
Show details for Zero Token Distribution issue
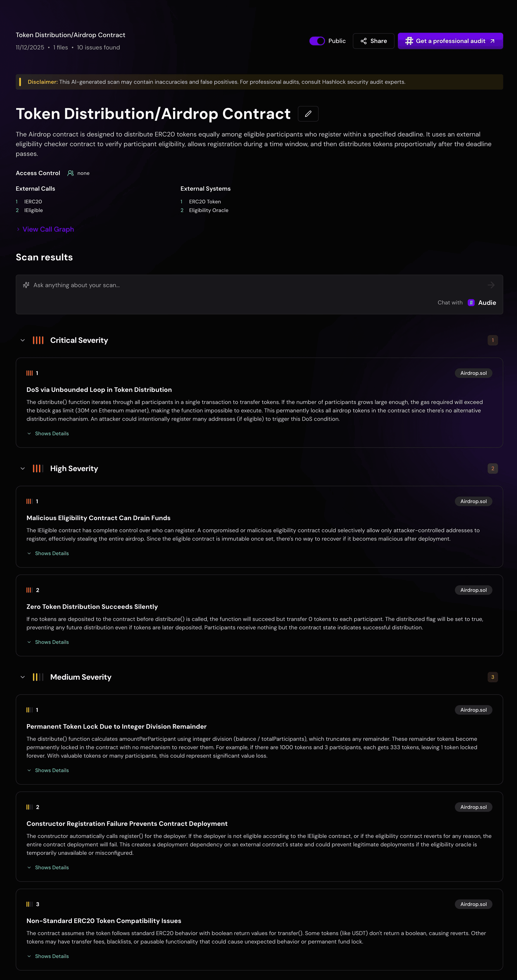click(x=52, y=642)
